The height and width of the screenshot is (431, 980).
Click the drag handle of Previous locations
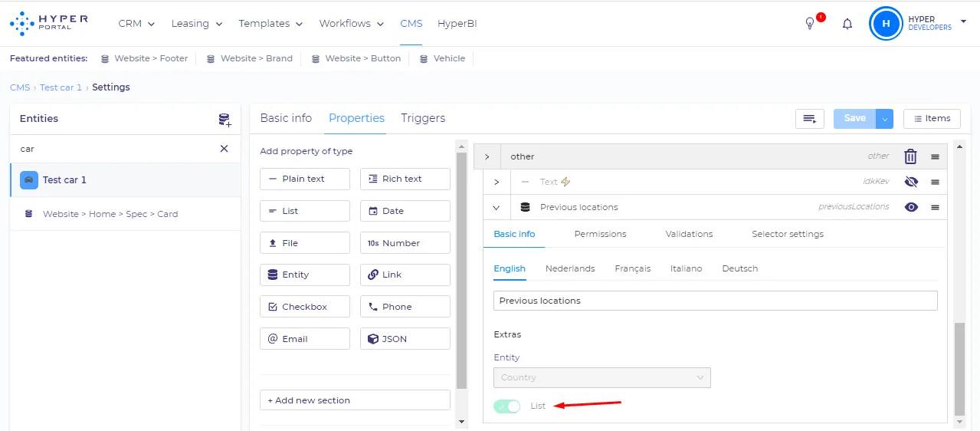(x=936, y=207)
